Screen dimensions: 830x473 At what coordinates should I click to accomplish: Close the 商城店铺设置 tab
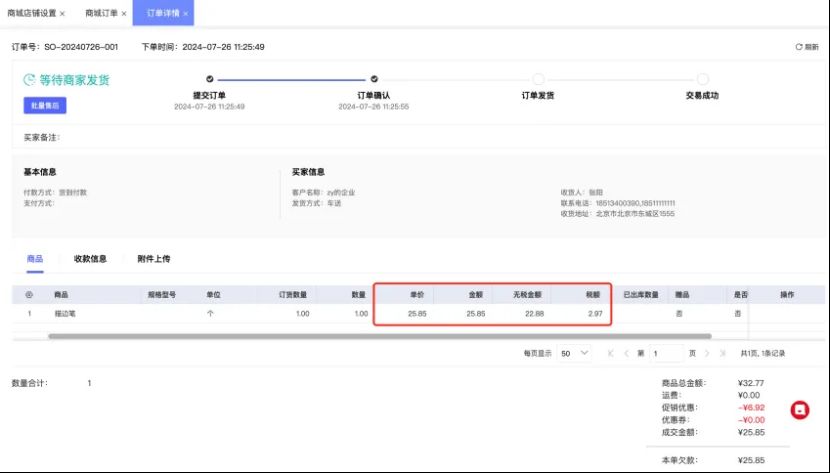click(x=63, y=14)
